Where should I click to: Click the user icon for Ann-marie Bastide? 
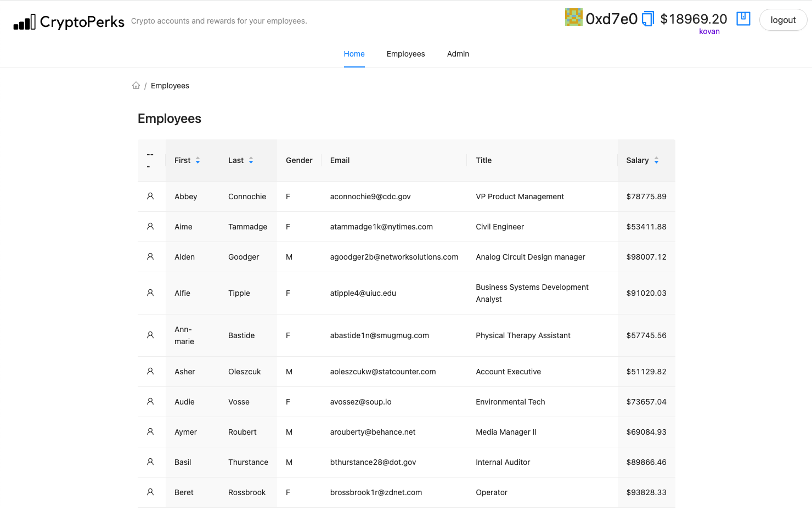pyautogui.click(x=150, y=335)
